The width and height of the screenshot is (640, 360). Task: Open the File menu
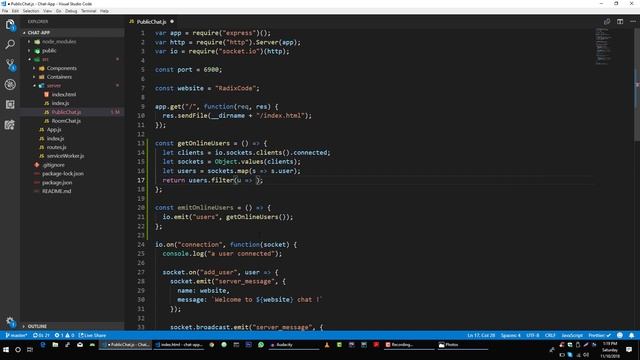pos(5,11)
